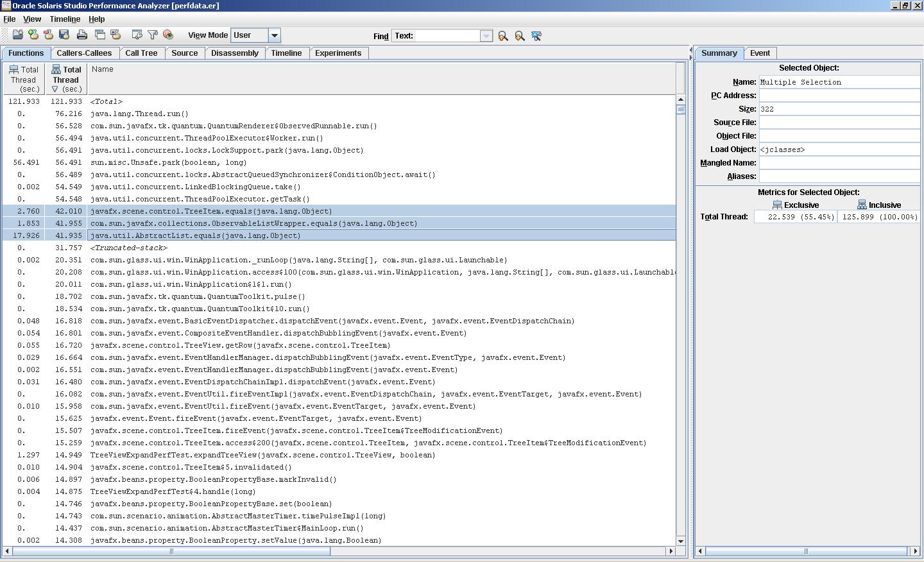The height and width of the screenshot is (562, 924).
Task: Select the TreeView.getRow function row
Action: click(x=240, y=345)
